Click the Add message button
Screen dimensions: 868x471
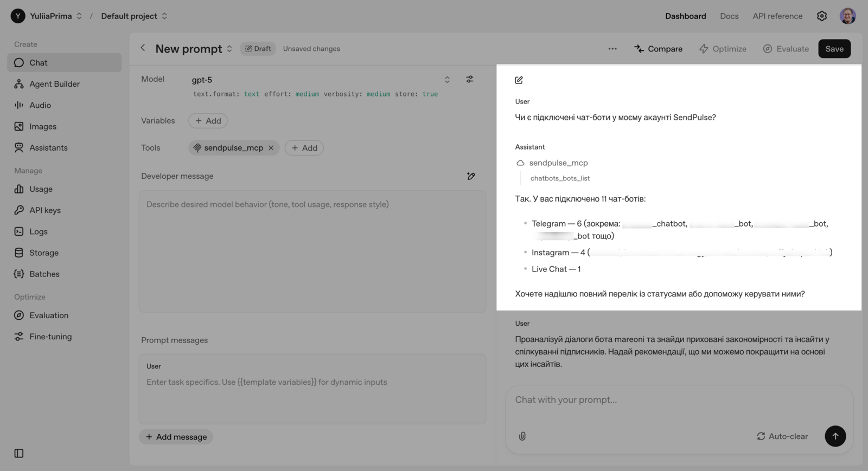coord(176,437)
